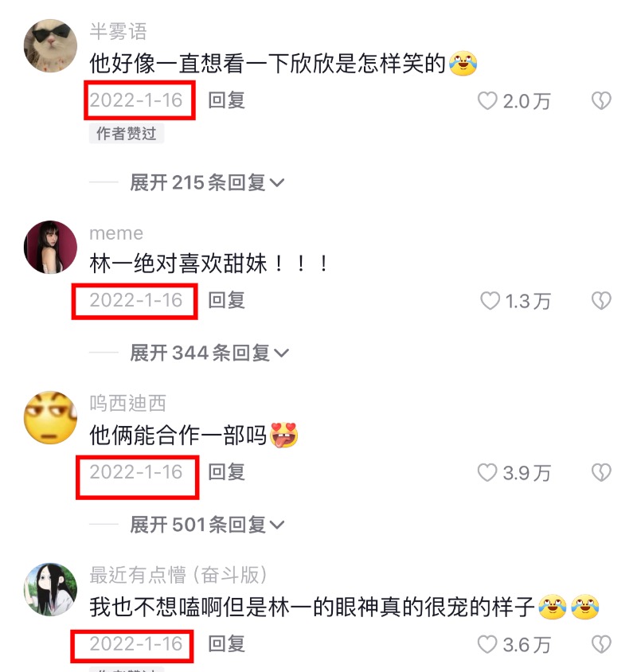This screenshot has width=637, height=672.
Task: Open username 半雾语 profile link
Action: click(119, 32)
